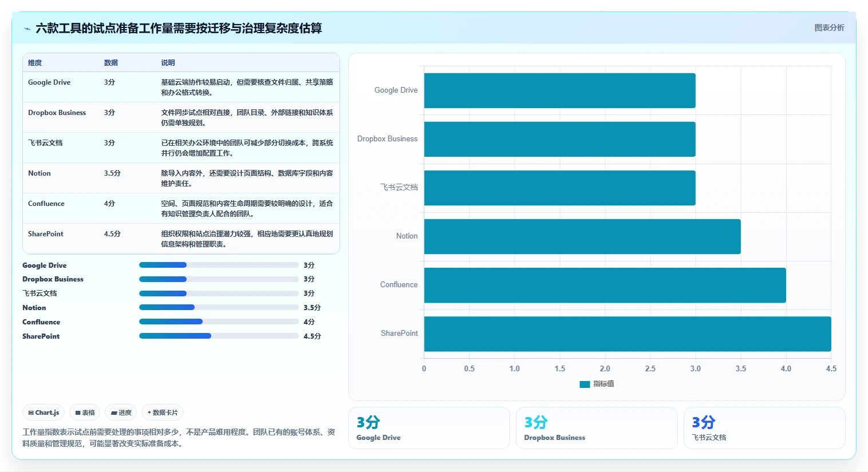Click description starting 组织权限和站点治理
This screenshot has width=868, height=472.
coord(247,239)
